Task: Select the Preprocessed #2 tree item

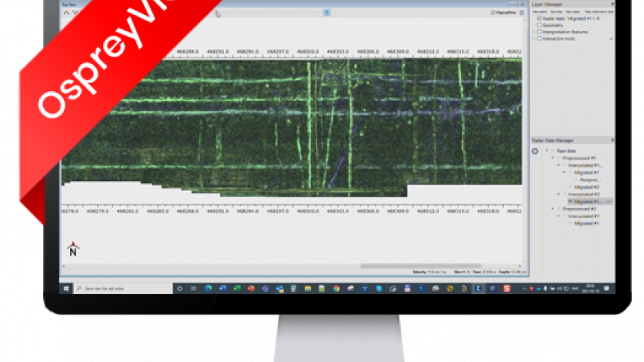Action: point(579,209)
